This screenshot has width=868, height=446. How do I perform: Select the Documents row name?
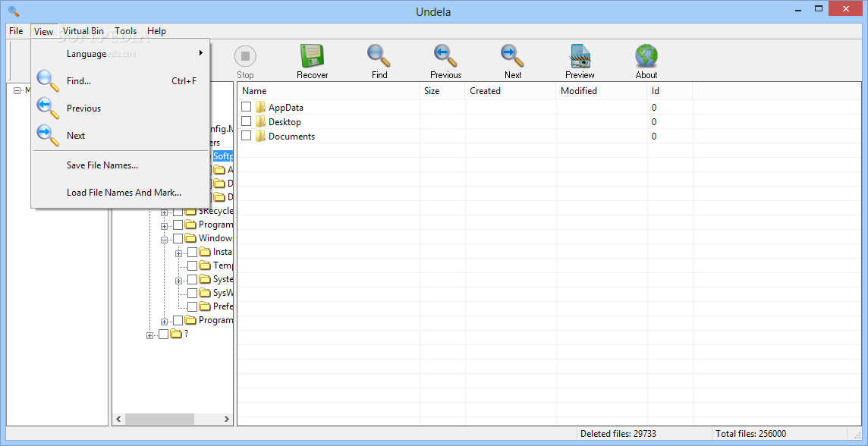[x=291, y=136]
